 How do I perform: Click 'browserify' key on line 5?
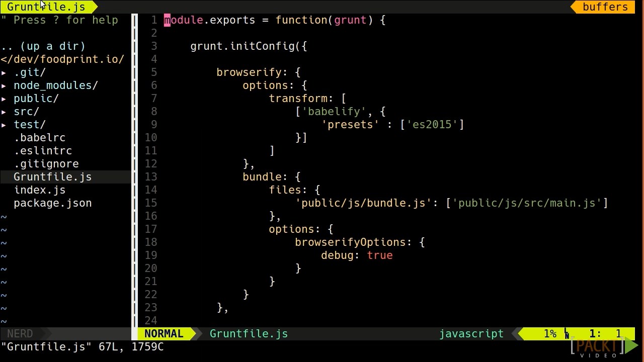click(x=249, y=72)
